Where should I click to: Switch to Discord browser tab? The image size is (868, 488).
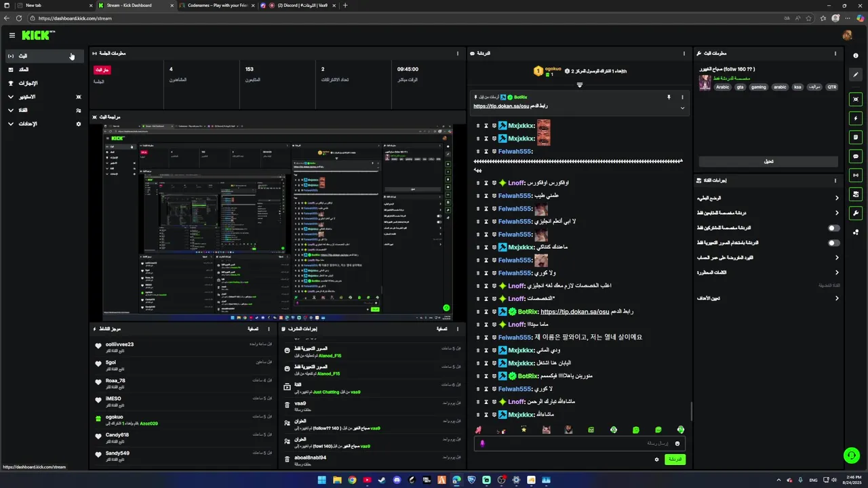coord(298,5)
